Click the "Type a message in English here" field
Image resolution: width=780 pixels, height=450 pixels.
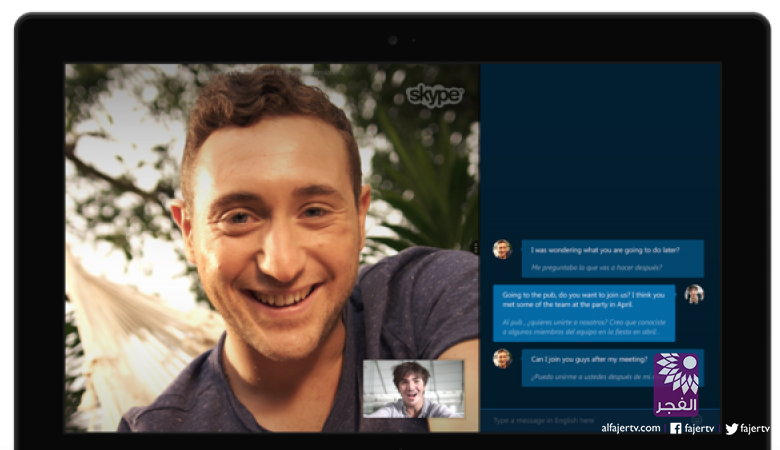coord(560,420)
